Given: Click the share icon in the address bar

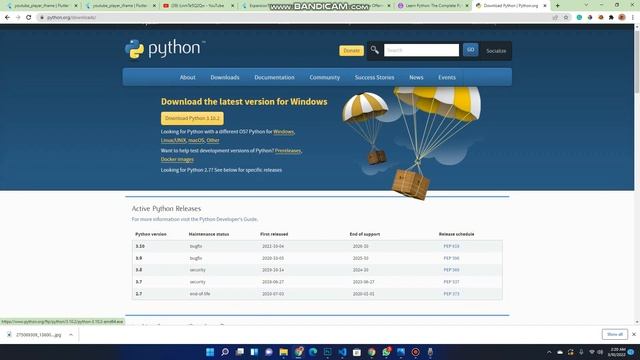Looking at the screenshot, I should point(555,18).
